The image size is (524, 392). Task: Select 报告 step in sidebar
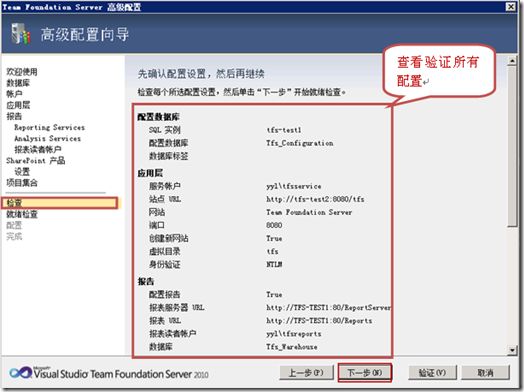(x=14, y=116)
